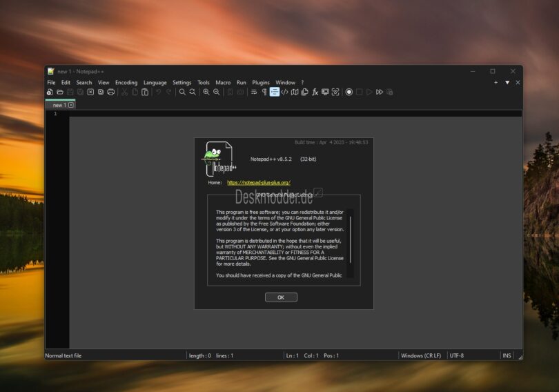Click 'UTF-8' encoding in status bar
The image size is (559, 392).
click(x=457, y=355)
